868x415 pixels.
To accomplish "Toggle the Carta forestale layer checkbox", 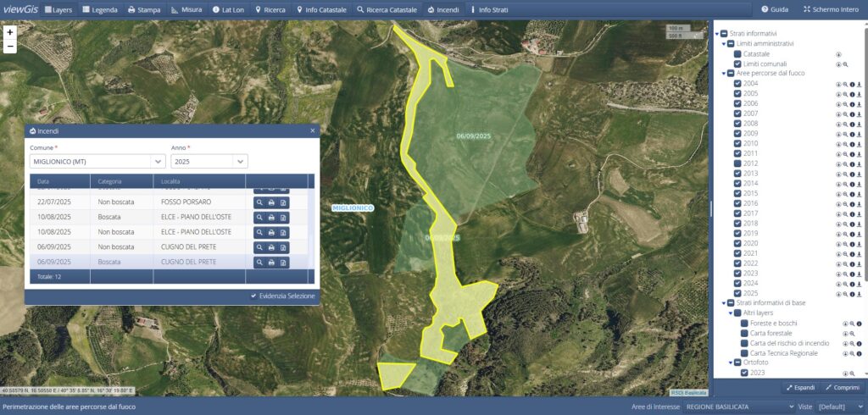I will tap(744, 334).
